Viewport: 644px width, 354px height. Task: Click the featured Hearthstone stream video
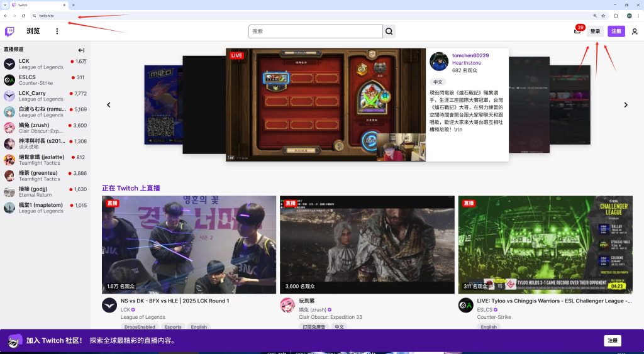click(x=326, y=105)
